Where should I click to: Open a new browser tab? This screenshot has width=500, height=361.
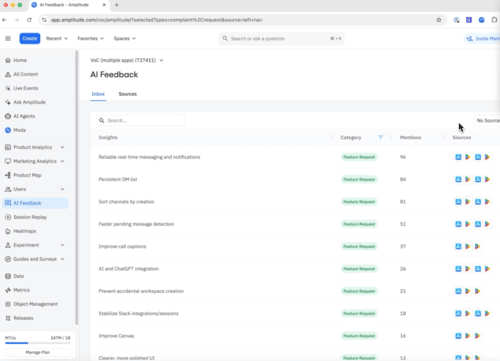[x=117, y=5]
